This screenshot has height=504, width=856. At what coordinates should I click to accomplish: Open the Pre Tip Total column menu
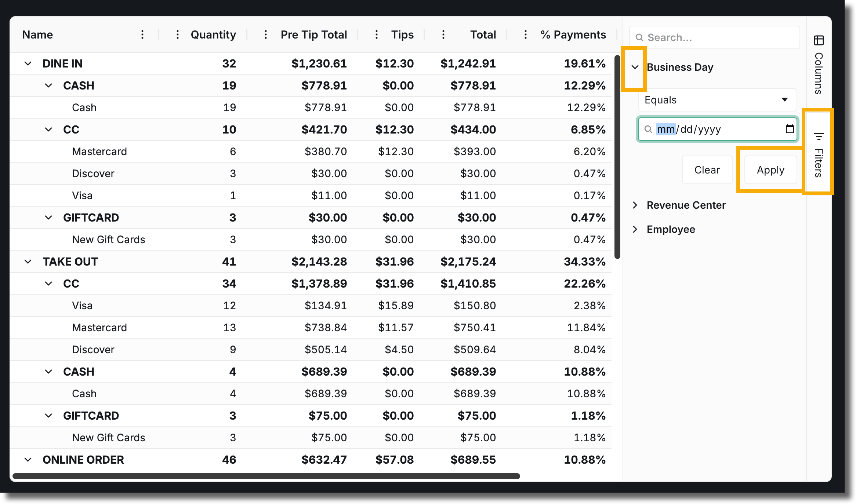click(266, 35)
